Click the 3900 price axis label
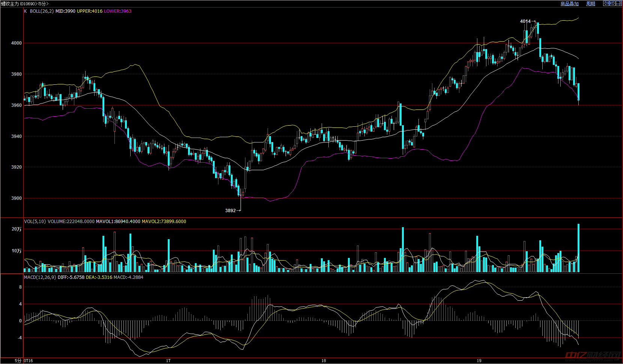This screenshot has width=623, height=364. tap(17, 198)
